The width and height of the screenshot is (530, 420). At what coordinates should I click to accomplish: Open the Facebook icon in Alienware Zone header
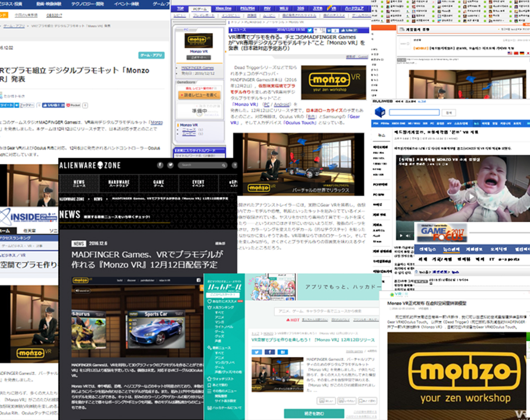point(160,165)
